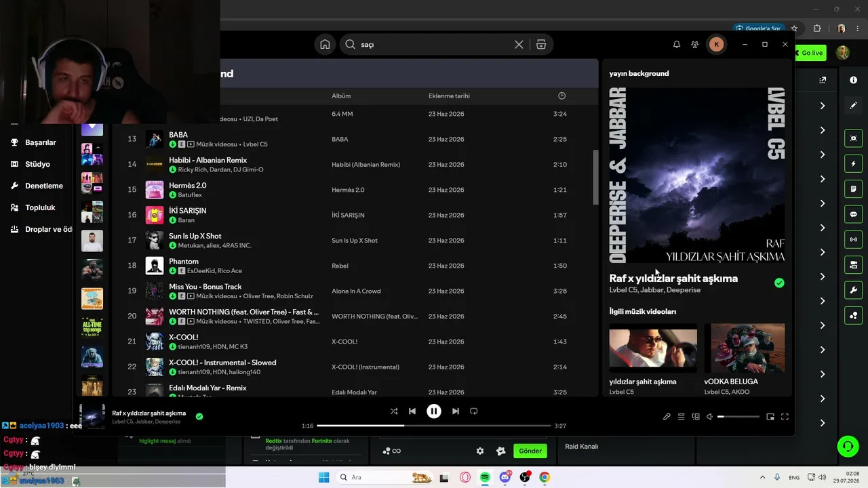Open the lightning bolt quick action icon
The height and width of the screenshot is (488, 868).
[x=853, y=164]
